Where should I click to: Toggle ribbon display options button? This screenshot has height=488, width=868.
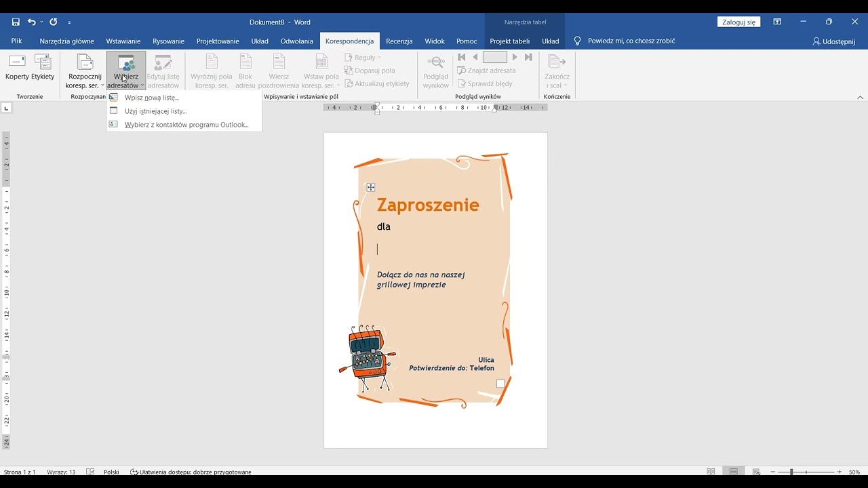click(x=777, y=22)
